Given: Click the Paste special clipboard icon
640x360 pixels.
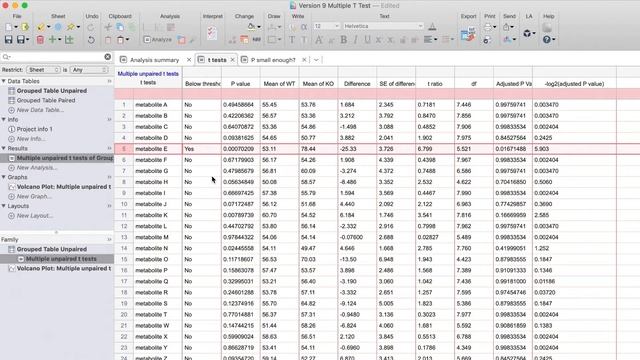Looking at the screenshot, I should tap(120, 40).
